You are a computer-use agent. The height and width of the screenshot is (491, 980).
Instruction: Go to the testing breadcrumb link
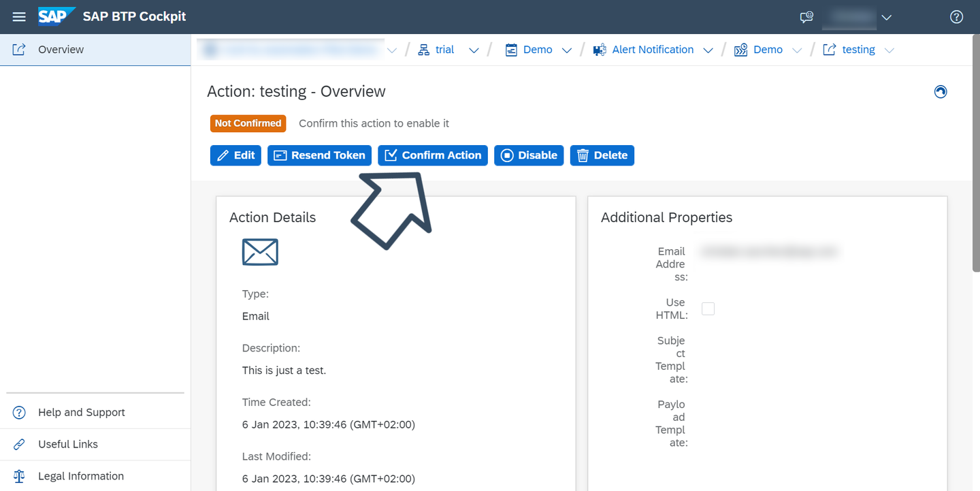click(859, 50)
